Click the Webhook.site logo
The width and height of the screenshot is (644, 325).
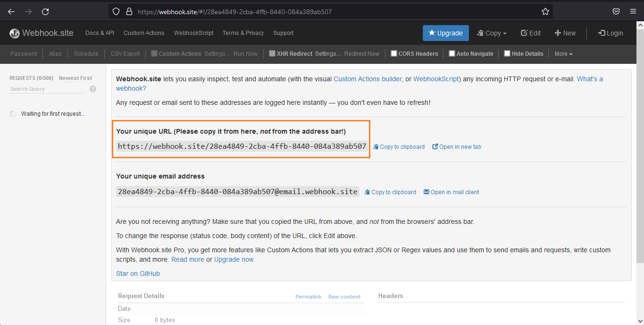click(42, 33)
